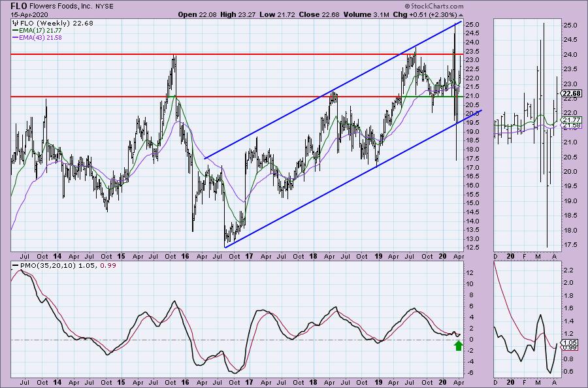Click the EMA(17) 21.77 legend text
Image resolution: width=588 pixels, height=388 pixels.
pyautogui.click(x=41, y=30)
